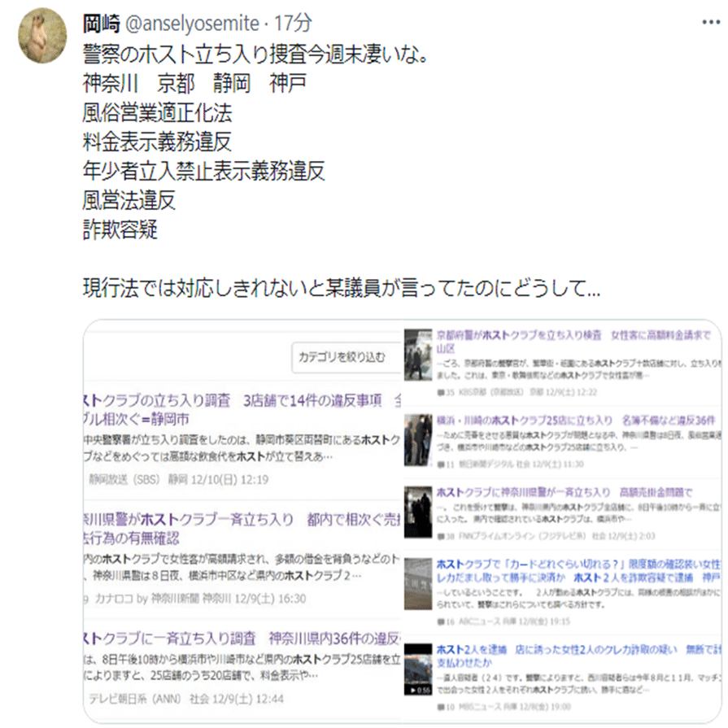Click the 17分 tweet timestamp
This screenshot has width=728, height=728.
coord(293,24)
